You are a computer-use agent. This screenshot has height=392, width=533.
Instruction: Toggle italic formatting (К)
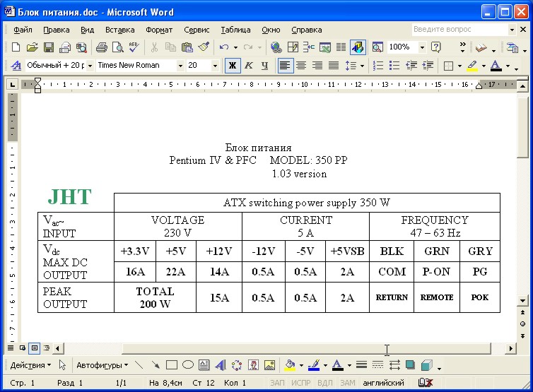click(249, 65)
